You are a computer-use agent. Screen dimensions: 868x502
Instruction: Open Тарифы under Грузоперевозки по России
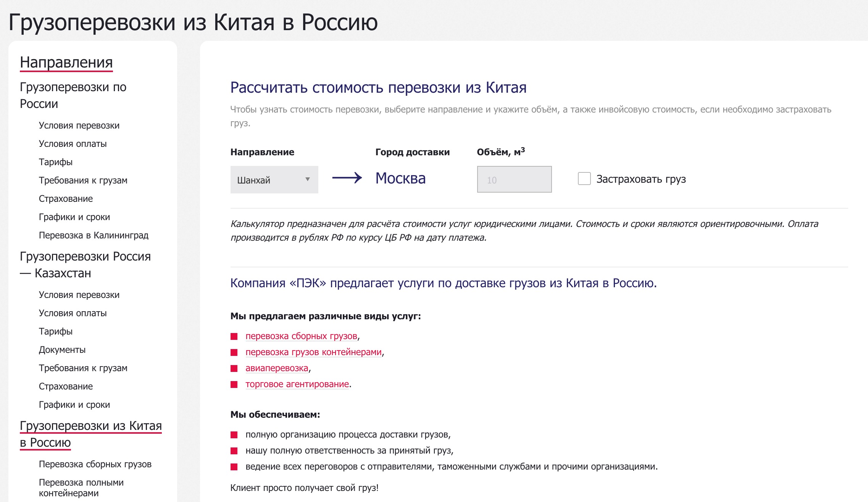pos(56,162)
